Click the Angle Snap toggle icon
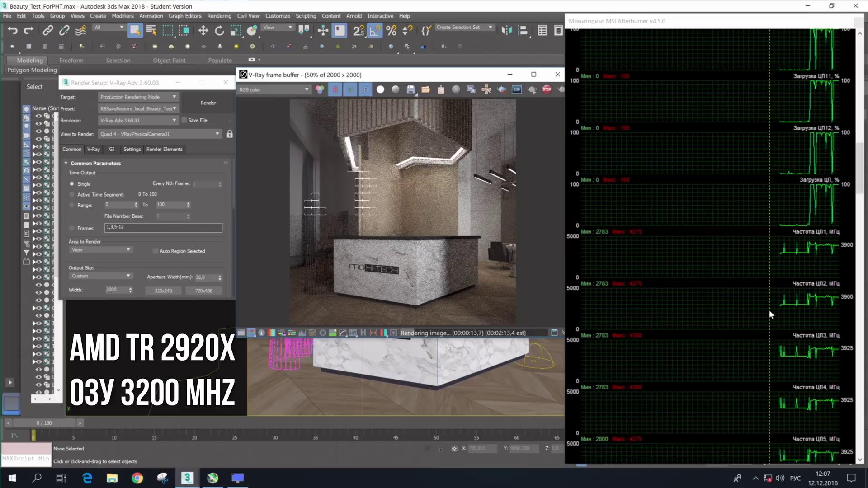The image size is (868, 488). pos(375,31)
